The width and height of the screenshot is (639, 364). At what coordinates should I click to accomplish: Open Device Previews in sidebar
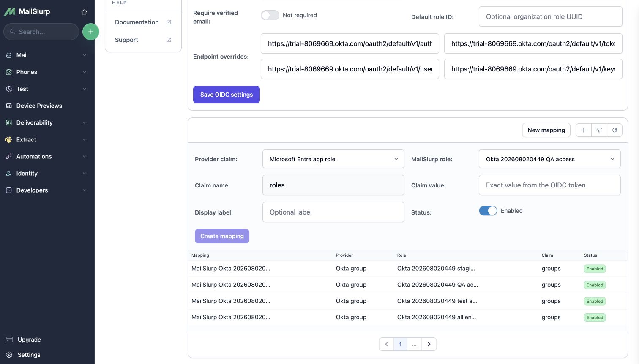[x=46, y=106]
